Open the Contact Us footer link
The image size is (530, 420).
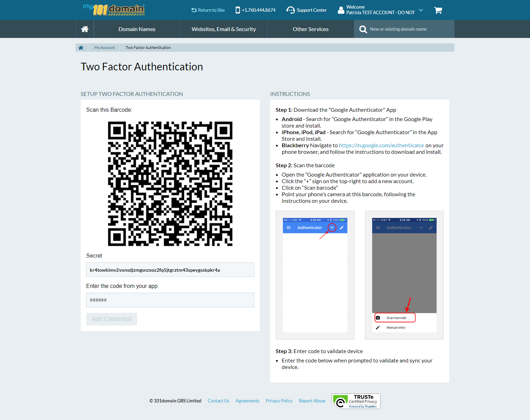tap(218, 401)
